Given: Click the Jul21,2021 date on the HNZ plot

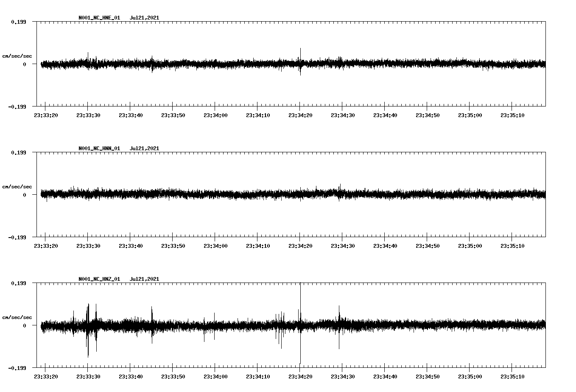Looking at the screenshot, I should click(x=144, y=279).
